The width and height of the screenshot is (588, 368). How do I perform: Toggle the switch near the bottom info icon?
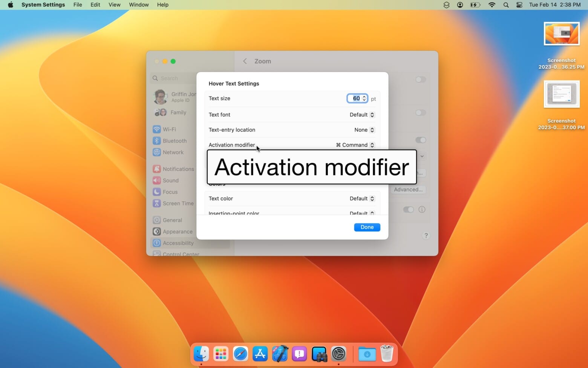(408, 210)
